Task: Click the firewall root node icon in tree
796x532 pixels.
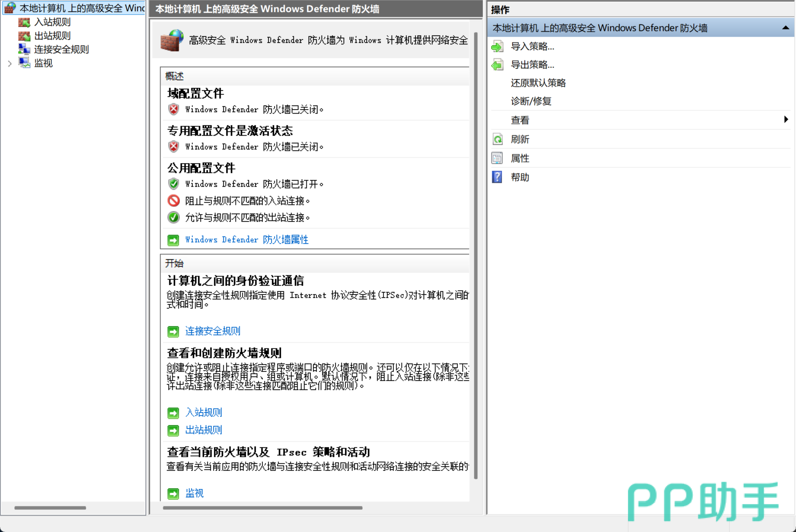Action: [10, 8]
